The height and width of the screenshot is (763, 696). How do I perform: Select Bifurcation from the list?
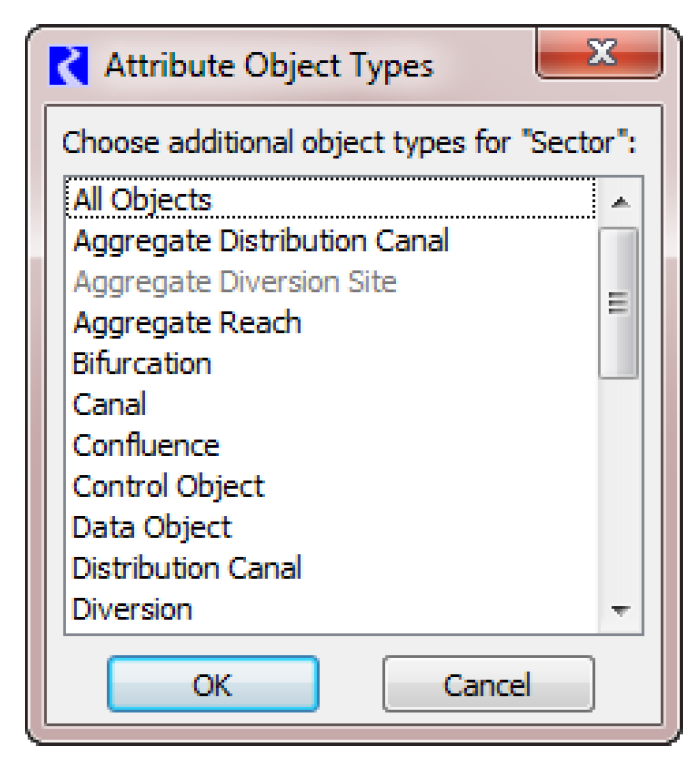point(142,363)
